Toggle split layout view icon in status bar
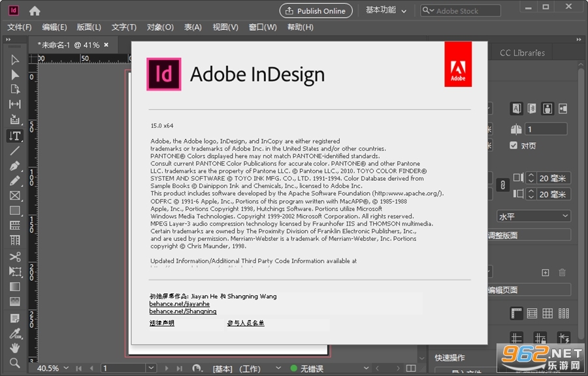This screenshot has width=588, height=376. [411, 369]
